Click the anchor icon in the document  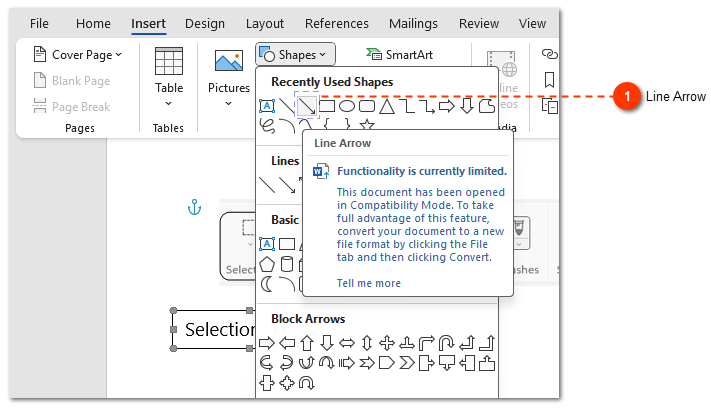195,207
